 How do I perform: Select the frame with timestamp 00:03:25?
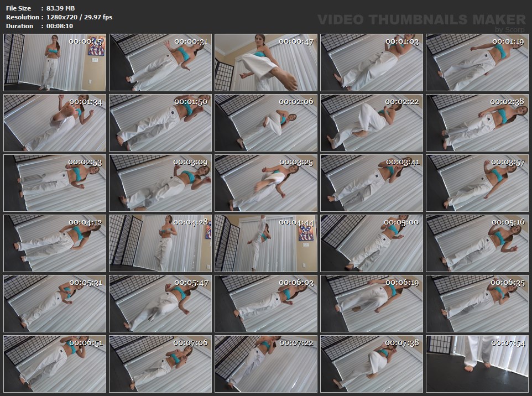click(266, 183)
